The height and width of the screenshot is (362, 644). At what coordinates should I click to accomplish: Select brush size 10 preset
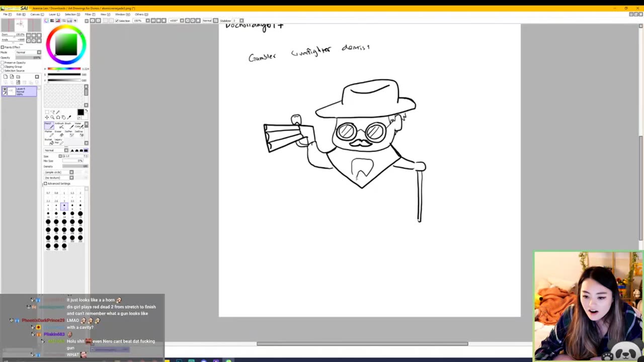click(x=48, y=214)
